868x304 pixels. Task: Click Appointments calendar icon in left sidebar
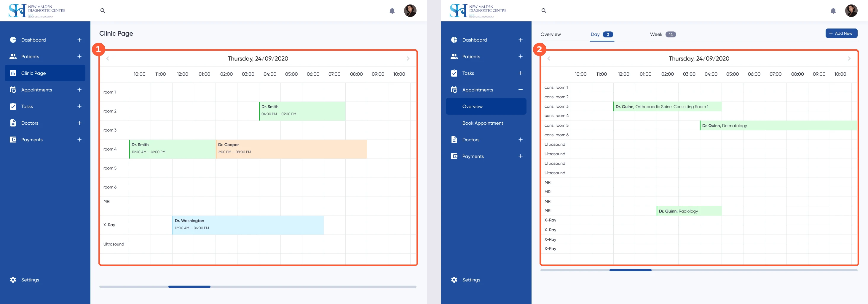pos(13,90)
